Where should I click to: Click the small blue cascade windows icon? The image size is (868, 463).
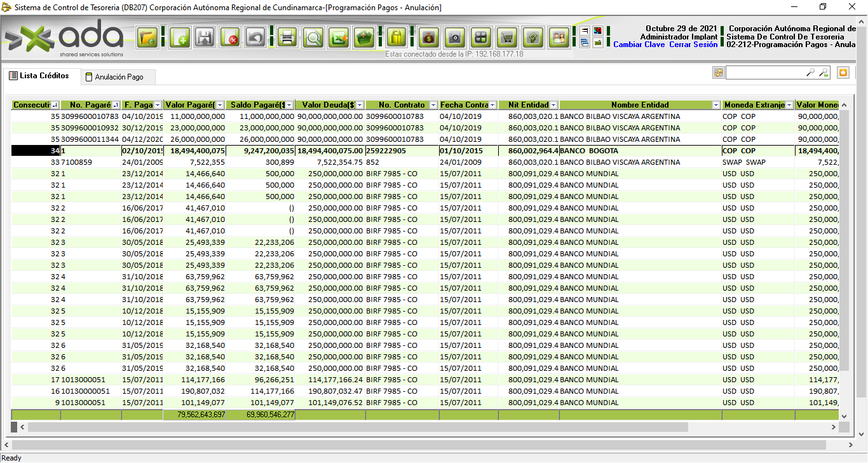[585, 43]
